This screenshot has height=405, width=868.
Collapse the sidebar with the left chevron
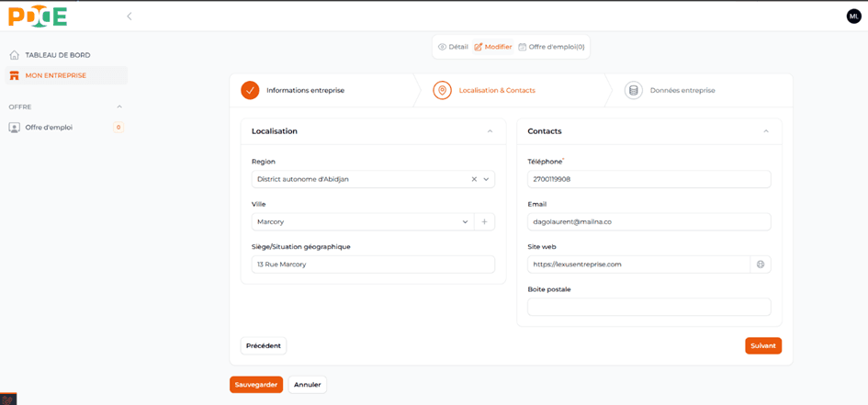coord(129,16)
